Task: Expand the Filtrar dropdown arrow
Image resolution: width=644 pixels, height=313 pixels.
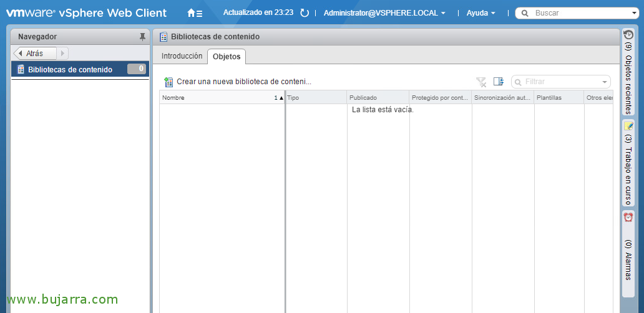Action: coord(605,82)
